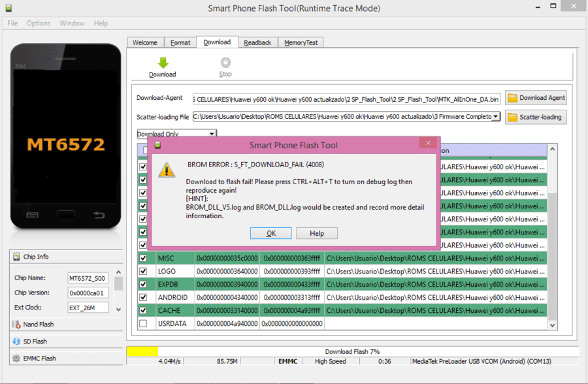Click the Stop icon
588x384 pixels.
[225, 62]
